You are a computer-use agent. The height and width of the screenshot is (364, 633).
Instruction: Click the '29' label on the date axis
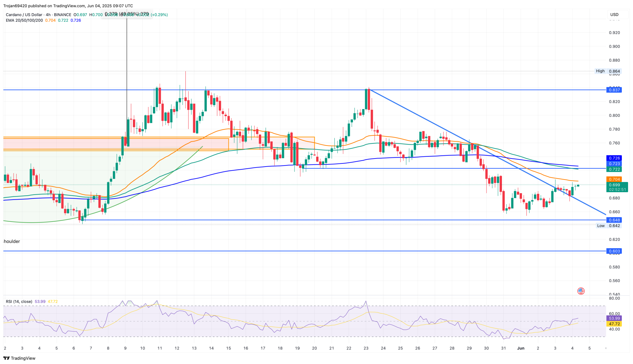pos(469,348)
